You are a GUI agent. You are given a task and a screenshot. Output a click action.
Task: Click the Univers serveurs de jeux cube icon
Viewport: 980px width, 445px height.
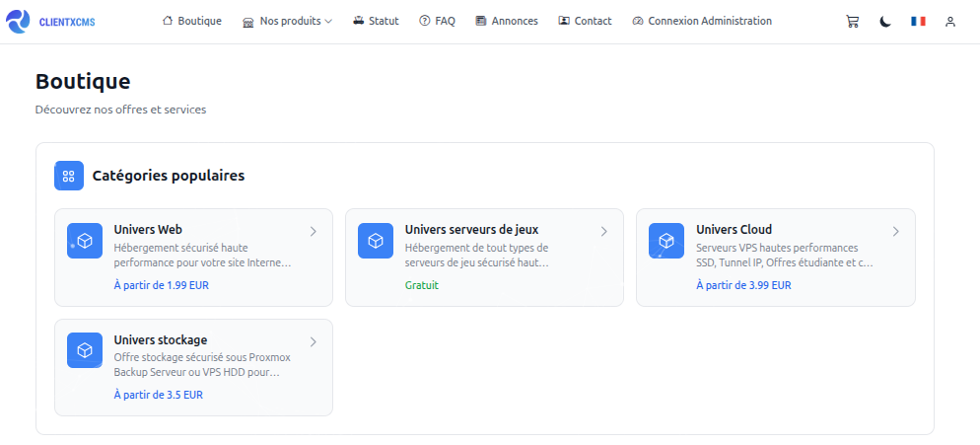pos(376,241)
